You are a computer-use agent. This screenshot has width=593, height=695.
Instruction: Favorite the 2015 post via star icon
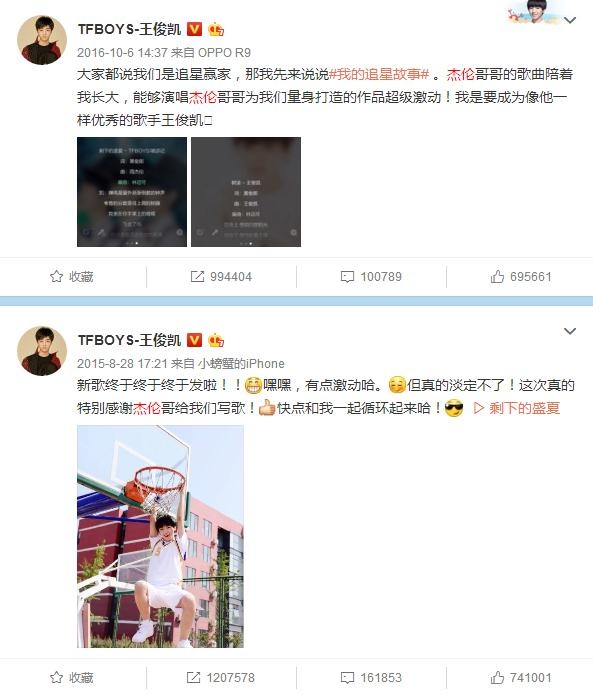pyautogui.click(x=72, y=677)
